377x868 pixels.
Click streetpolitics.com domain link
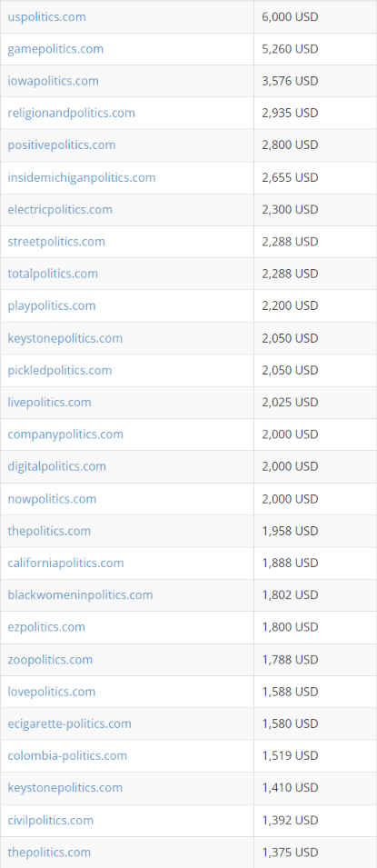tap(56, 242)
